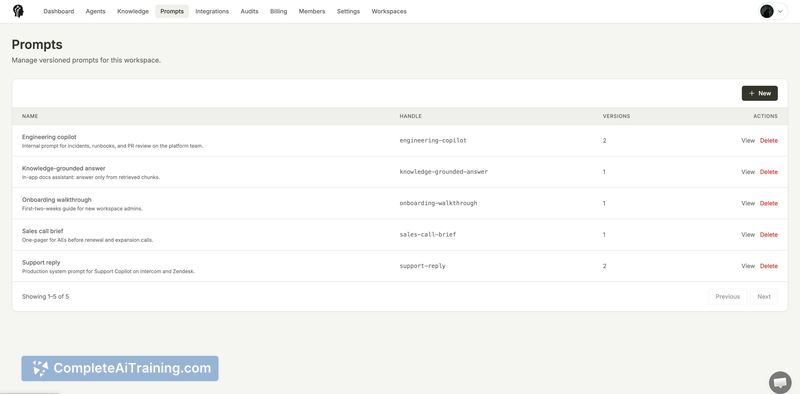Click 'First-two-weeks guide' description

click(82, 209)
